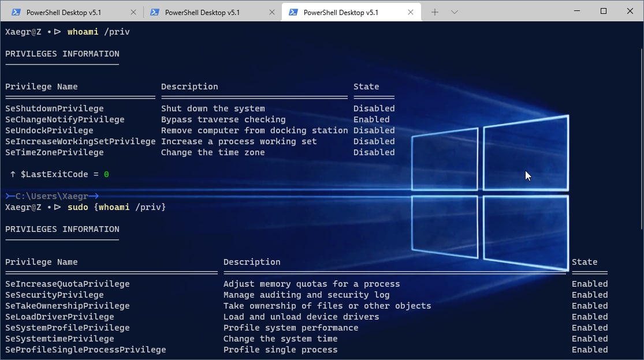This screenshot has height=360, width=644.
Task: Click SeSystemtimePrivilege entry
Action: point(59,339)
